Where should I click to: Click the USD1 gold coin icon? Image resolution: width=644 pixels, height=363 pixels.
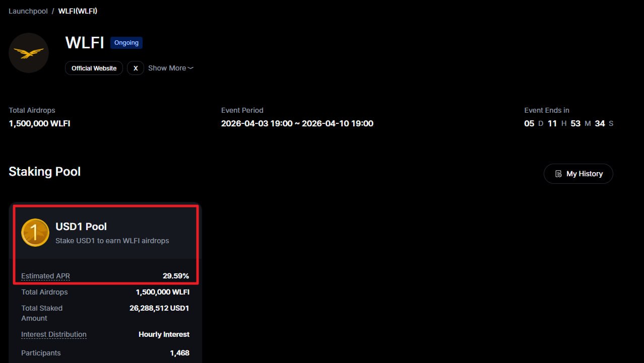(35, 233)
